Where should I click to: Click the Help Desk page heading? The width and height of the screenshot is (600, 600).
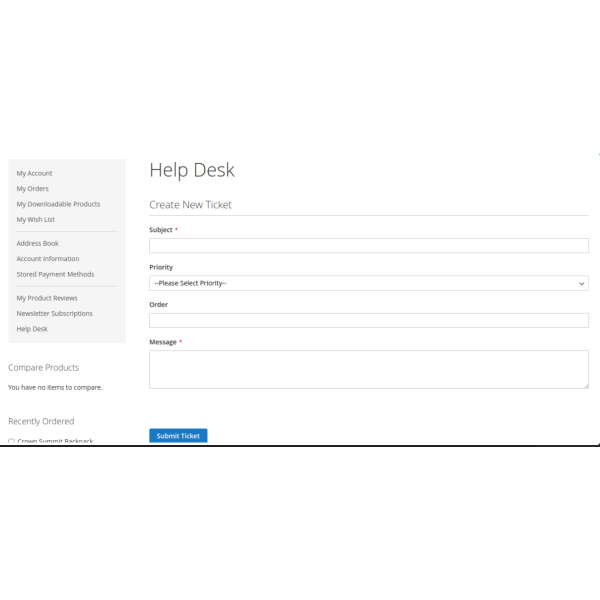point(192,170)
